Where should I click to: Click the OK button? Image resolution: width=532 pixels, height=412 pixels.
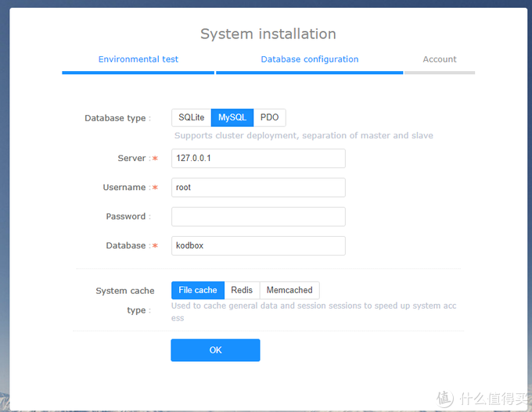(215, 350)
